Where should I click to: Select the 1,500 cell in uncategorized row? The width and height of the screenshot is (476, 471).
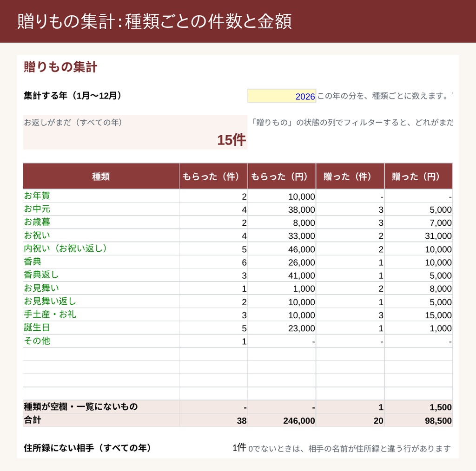pos(418,407)
